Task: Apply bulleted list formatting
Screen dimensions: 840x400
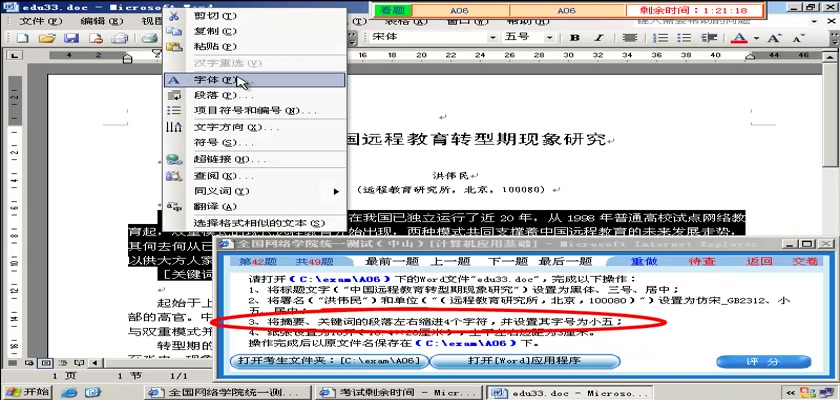Action: (x=684, y=38)
